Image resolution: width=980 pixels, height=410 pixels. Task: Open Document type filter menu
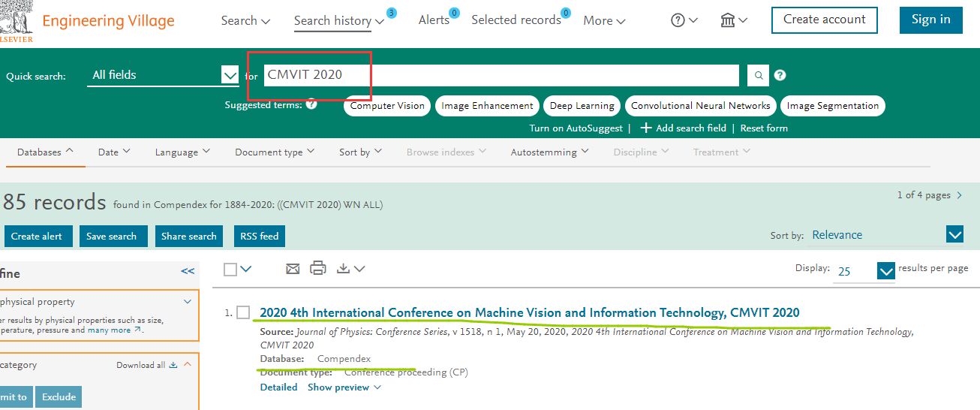click(x=275, y=152)
